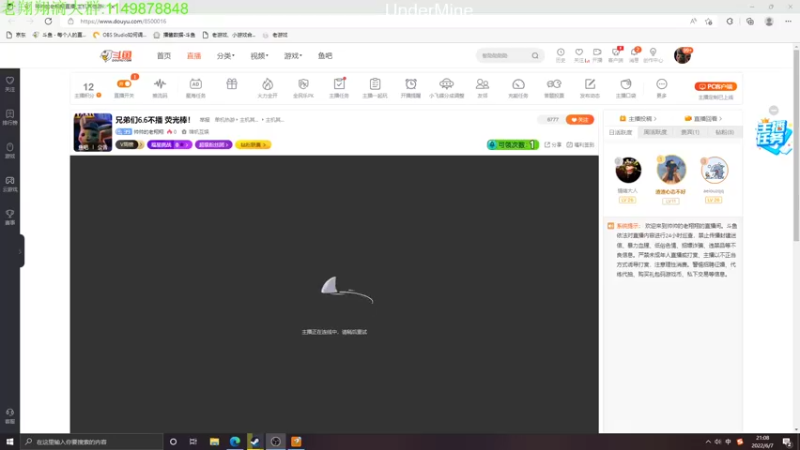Open the 开播 camera icon in the header
The image size is (800, 450).
(597, 55)
